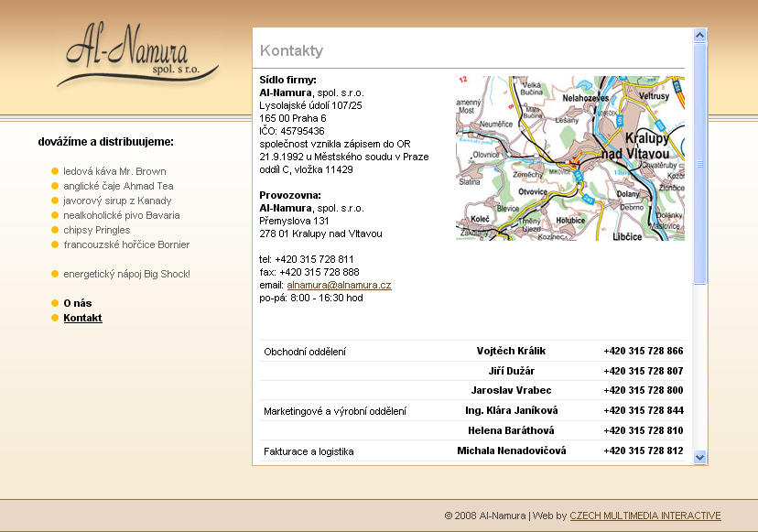Click phone number +420 315 728 866

point(643,351)
